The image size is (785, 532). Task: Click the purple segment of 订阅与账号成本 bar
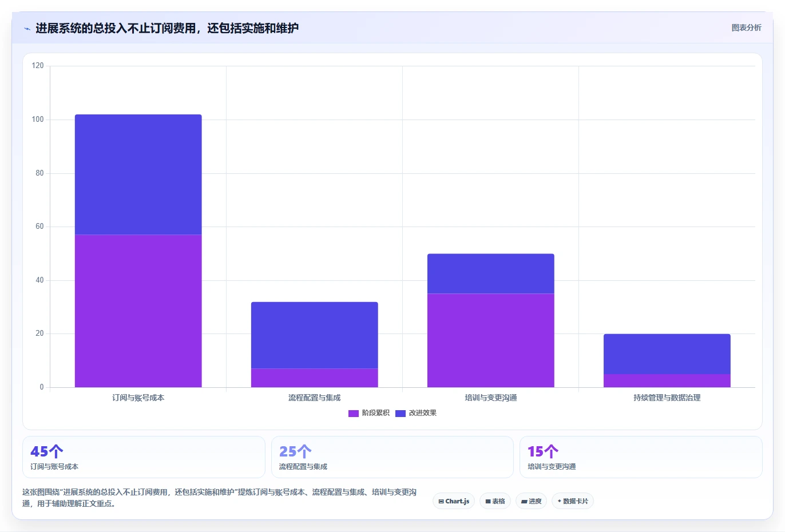point(138,311)
